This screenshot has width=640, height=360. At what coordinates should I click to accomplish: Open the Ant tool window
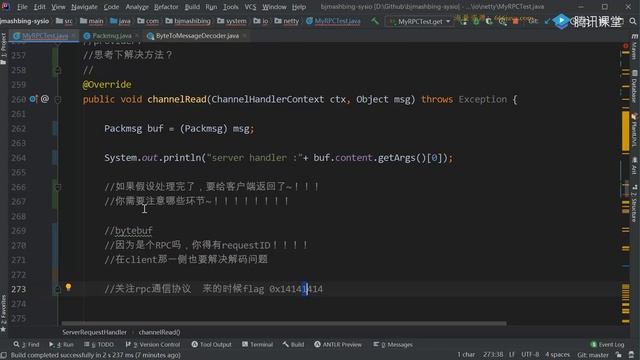[x=635, y=165]
